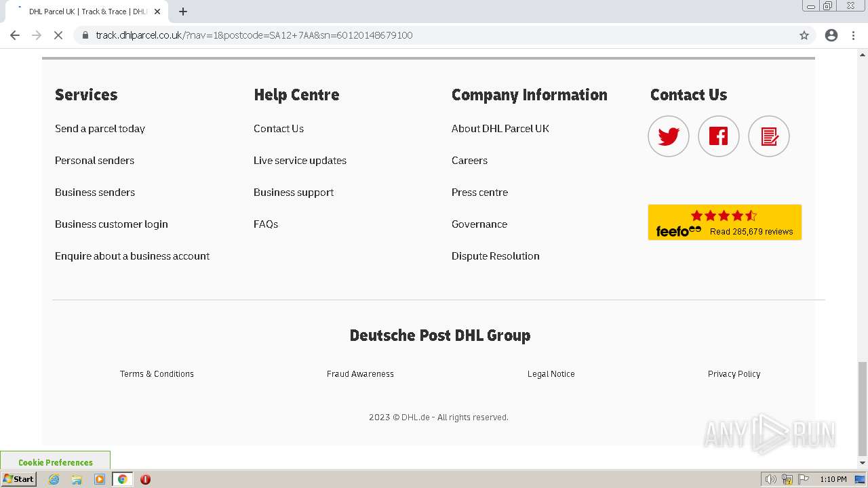Open Action Center flag tray icon

tap(804, 479)
